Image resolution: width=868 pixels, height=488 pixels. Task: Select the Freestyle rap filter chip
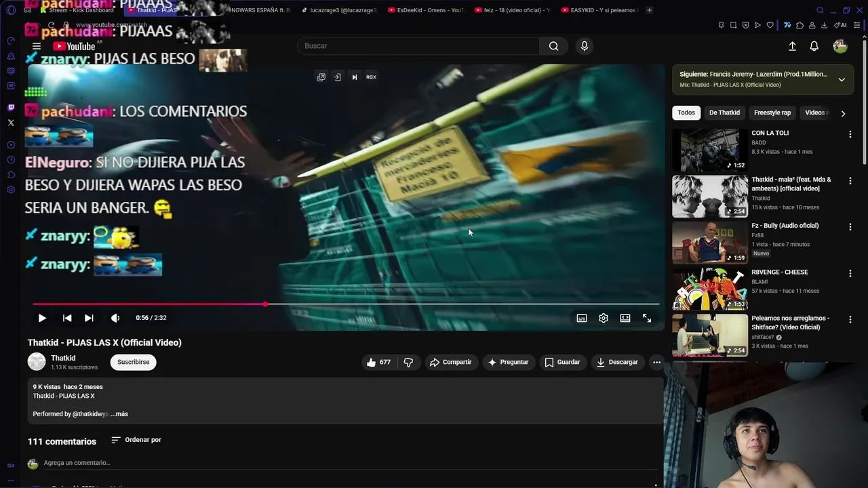[x=772, y=113]
